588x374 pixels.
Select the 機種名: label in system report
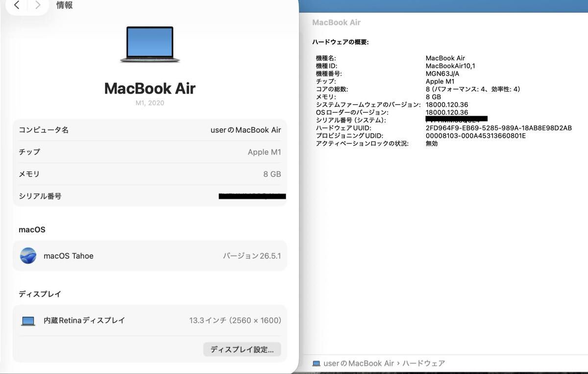click(325, 58)
